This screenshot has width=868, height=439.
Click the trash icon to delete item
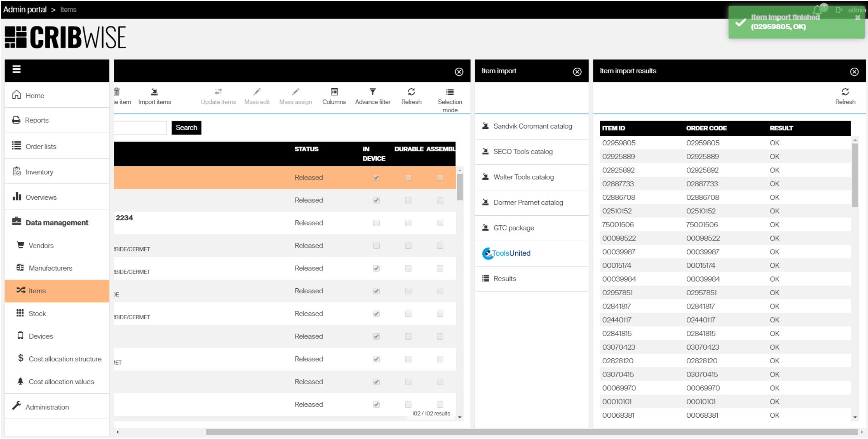(117, 92)
